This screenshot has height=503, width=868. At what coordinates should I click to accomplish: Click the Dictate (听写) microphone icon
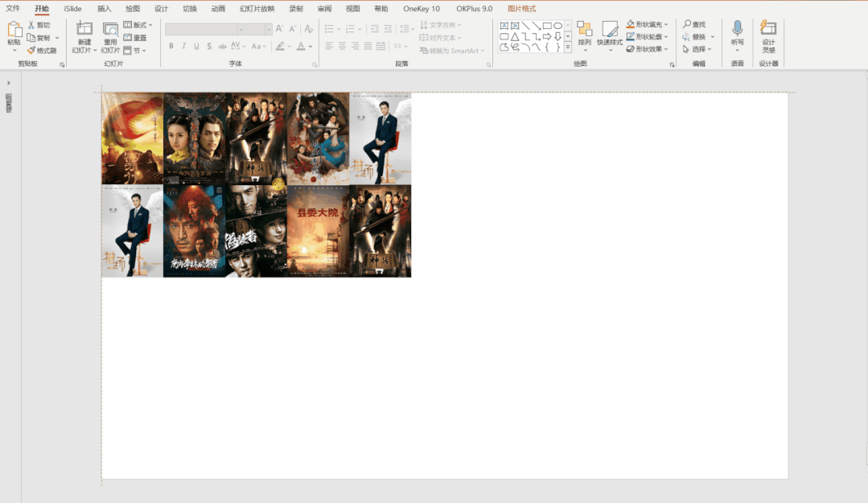click(x=738, y=28)
